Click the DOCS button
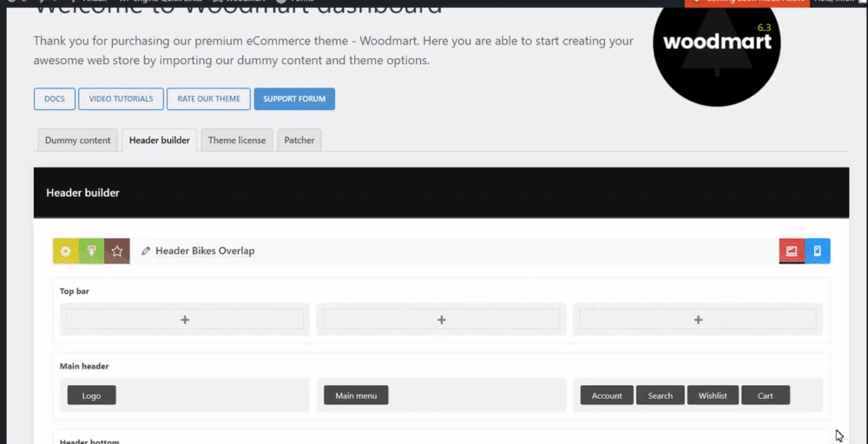 (x=55, y=99)
